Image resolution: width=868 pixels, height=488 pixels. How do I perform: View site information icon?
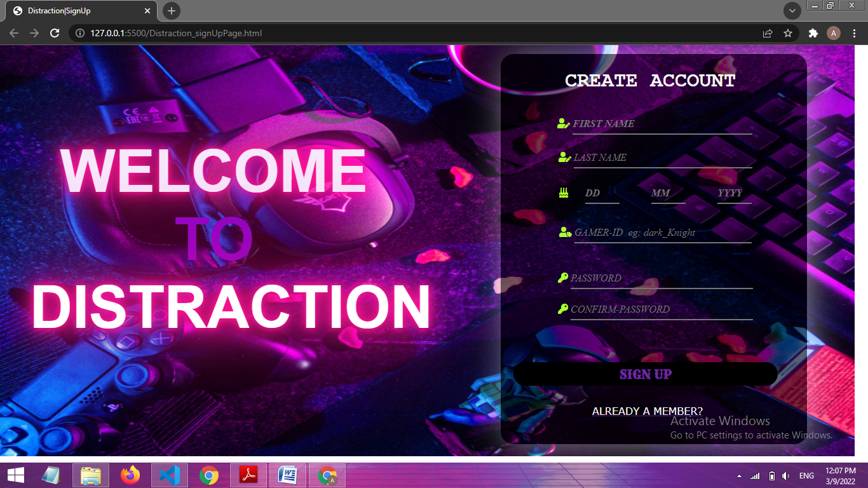pyautogui.click(x=79, y=33)
